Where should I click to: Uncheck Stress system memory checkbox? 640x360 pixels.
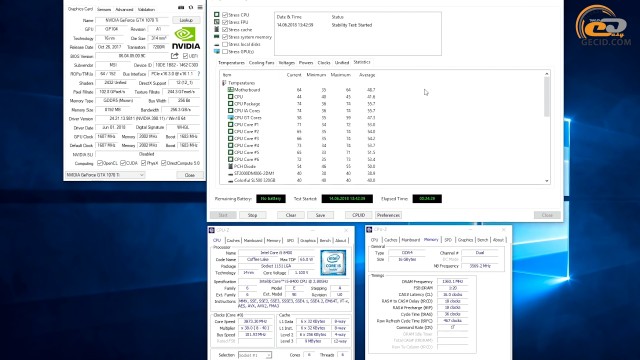point(225,37)
